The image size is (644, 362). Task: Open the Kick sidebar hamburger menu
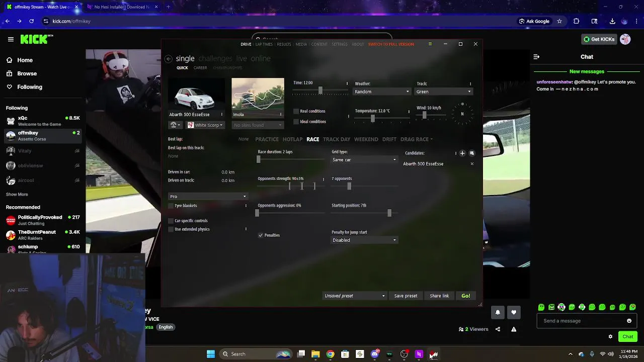(11, 39)
